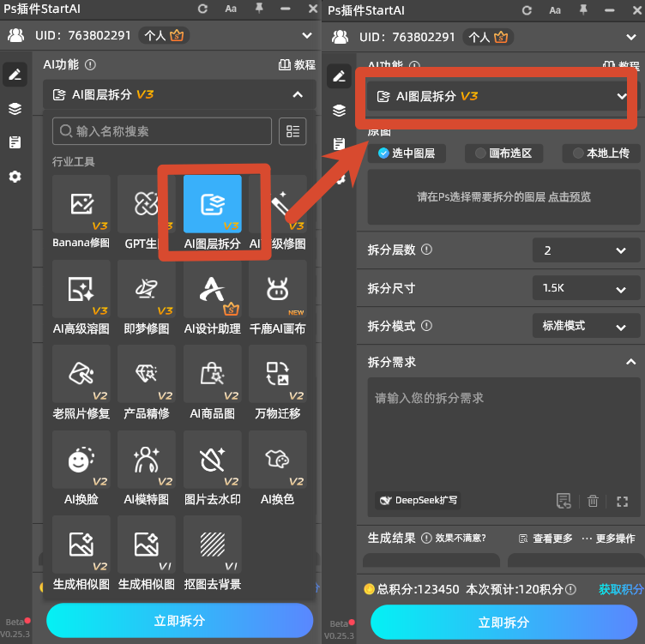The image size is (645, 644).
Task: Click the 总积分:123450 points text
Action: click(418, 589)
